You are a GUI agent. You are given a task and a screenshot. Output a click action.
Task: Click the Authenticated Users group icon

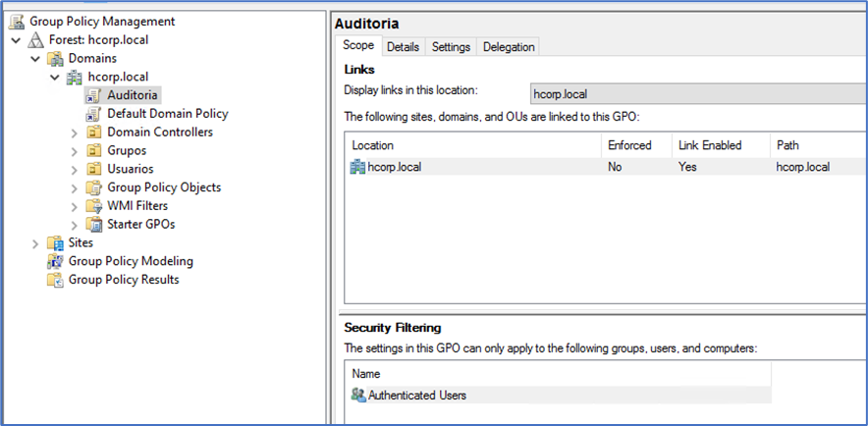coord(358,395)
